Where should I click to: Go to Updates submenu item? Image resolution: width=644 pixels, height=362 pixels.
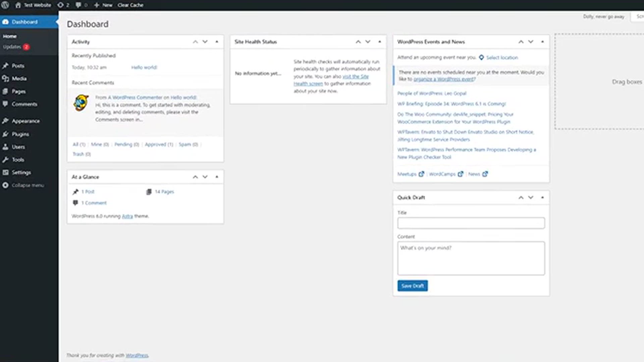coord(16,47)
